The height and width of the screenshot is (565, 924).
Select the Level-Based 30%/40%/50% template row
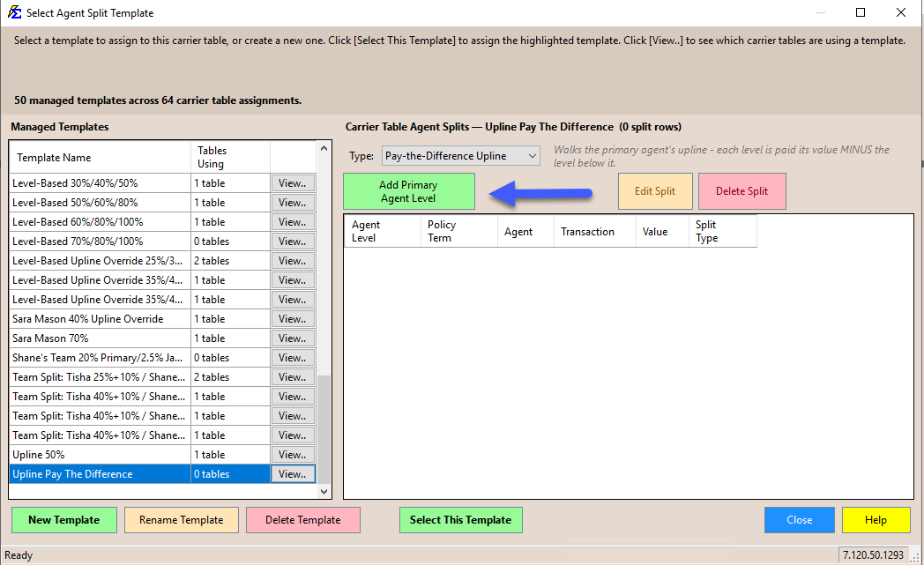162,183
